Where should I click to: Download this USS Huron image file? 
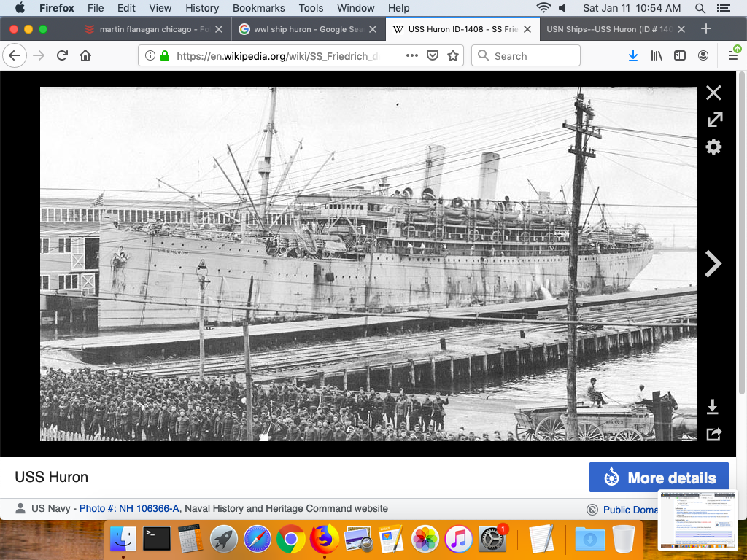click(x=713, y=407)
